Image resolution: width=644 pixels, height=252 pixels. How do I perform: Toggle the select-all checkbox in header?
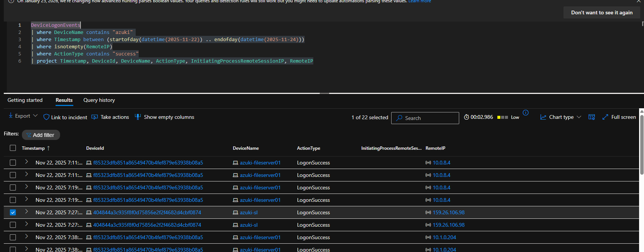[x=13, y=148]
